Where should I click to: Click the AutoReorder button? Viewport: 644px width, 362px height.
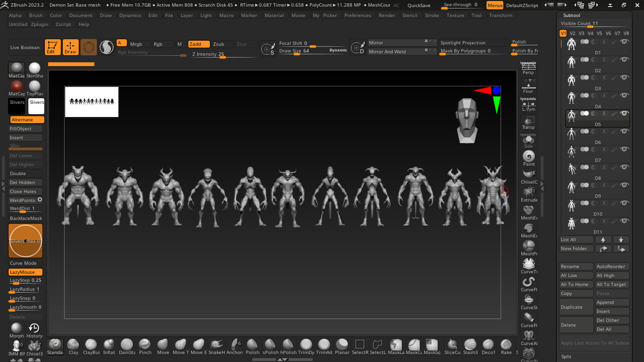(x=612, y=267)
